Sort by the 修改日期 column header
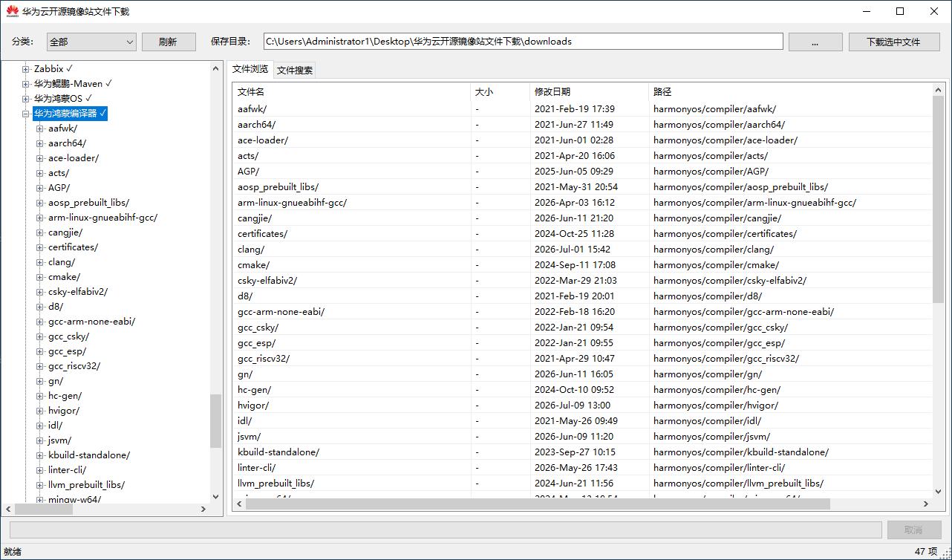The height and width of the screenshot is (560, 952). coord(589,92)
